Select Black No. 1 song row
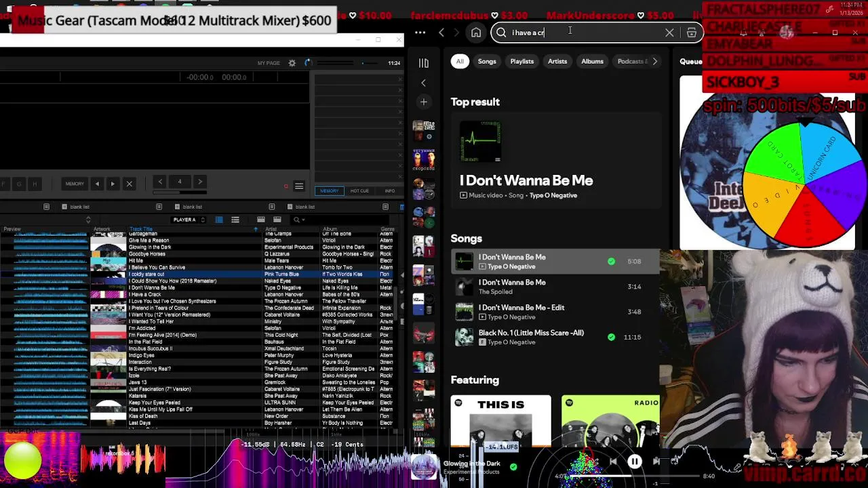 pyautogui.click(x=555, y=337)
